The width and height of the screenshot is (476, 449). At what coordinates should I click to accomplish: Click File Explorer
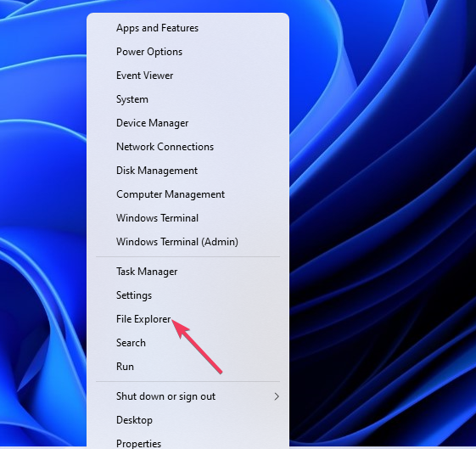[x=143, y=319]
